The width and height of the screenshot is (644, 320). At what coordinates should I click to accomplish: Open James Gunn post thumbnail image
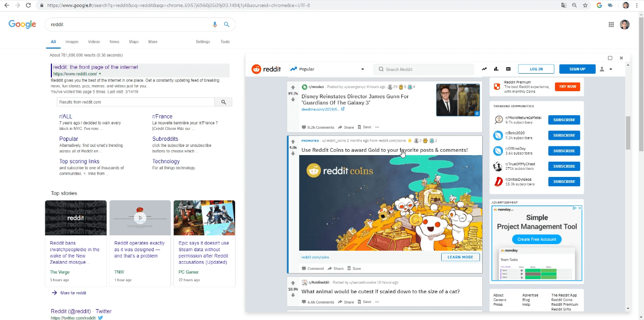pyautogui.click(x=458, y=100)
